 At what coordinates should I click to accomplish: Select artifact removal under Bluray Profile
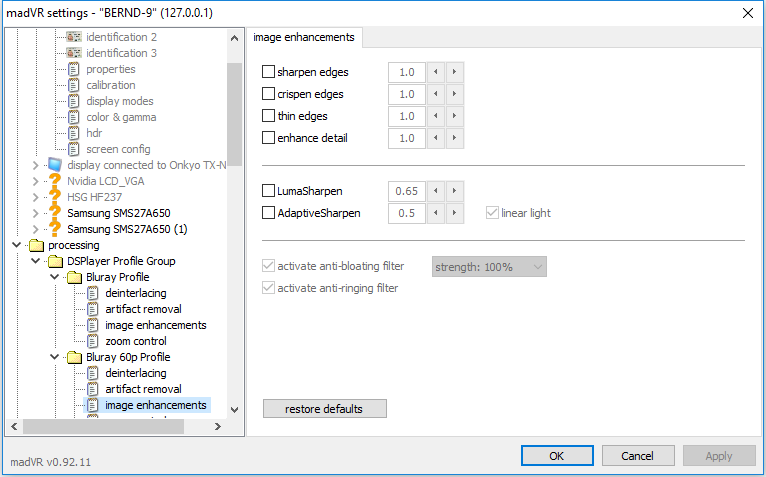(x=143, y=309)
